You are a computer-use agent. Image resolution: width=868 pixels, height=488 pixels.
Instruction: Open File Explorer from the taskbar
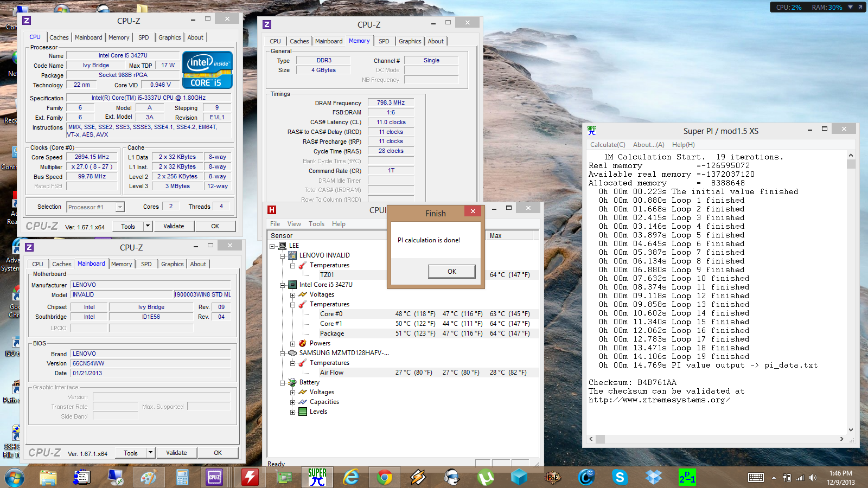click(48, 477)
